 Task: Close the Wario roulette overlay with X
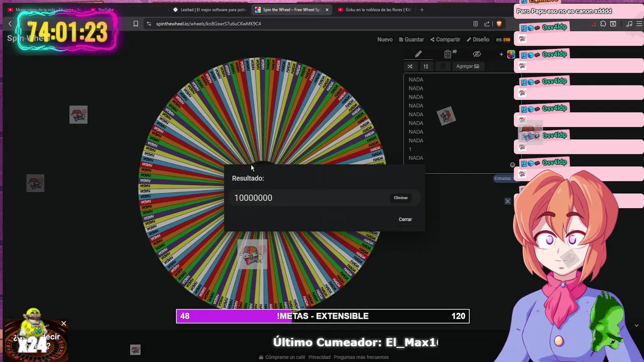63,324
